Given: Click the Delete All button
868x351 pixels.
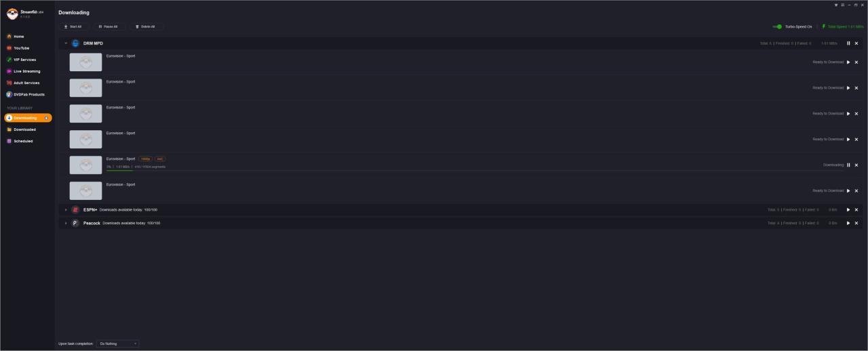Looking at the screenshot, I should [x=145, y=26].
